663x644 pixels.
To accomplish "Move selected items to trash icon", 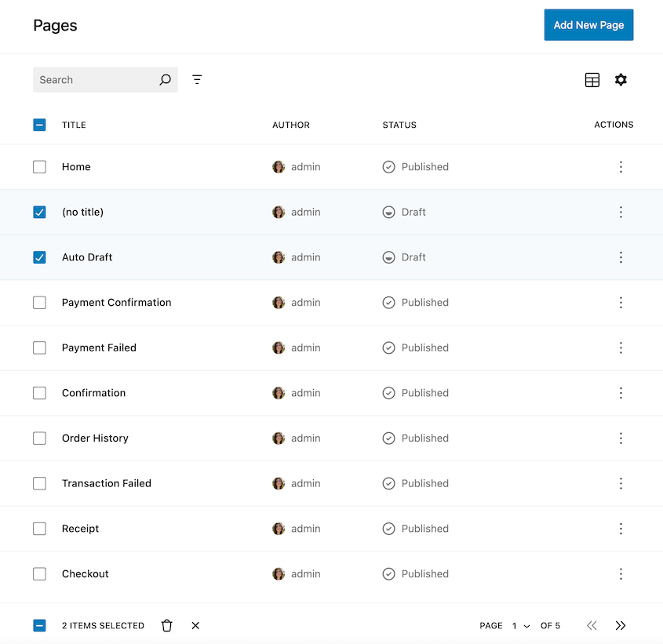I will click(x=166, y=625).
